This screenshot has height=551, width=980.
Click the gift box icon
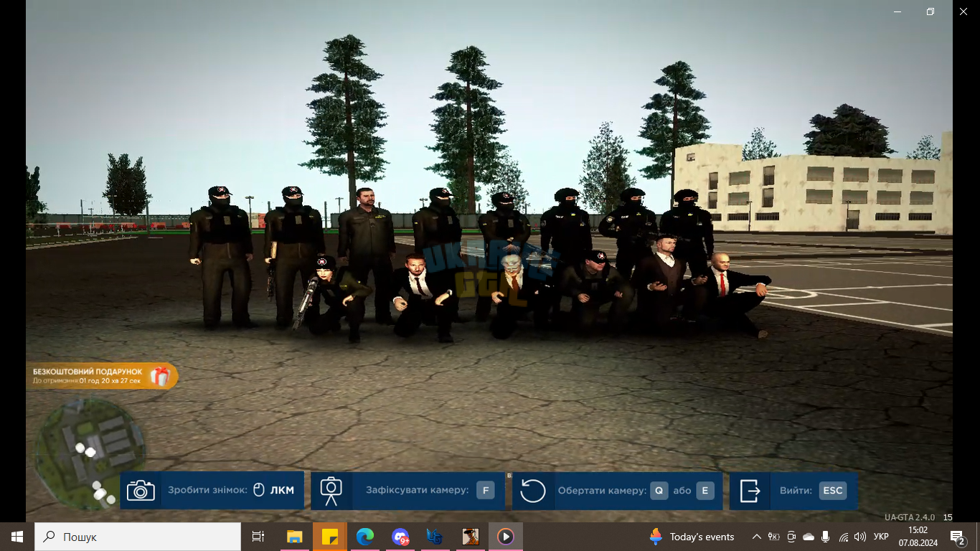click(160, 376)
